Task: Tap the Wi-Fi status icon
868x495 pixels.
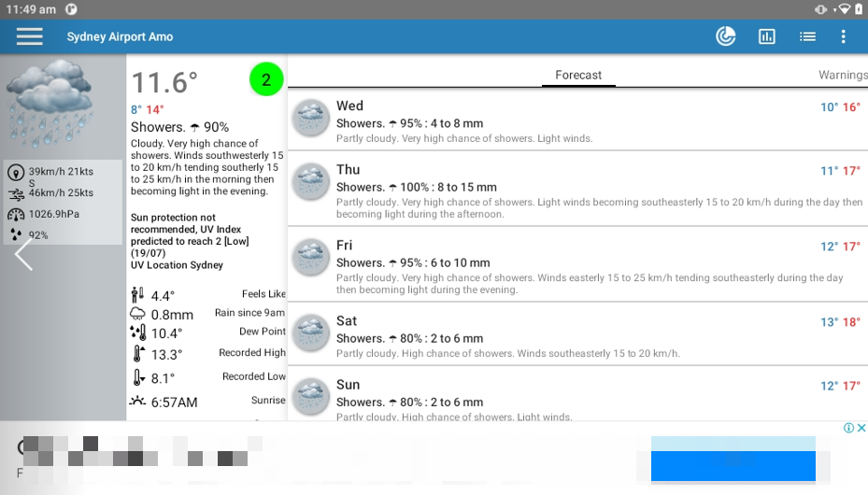Action: (845, 9)
